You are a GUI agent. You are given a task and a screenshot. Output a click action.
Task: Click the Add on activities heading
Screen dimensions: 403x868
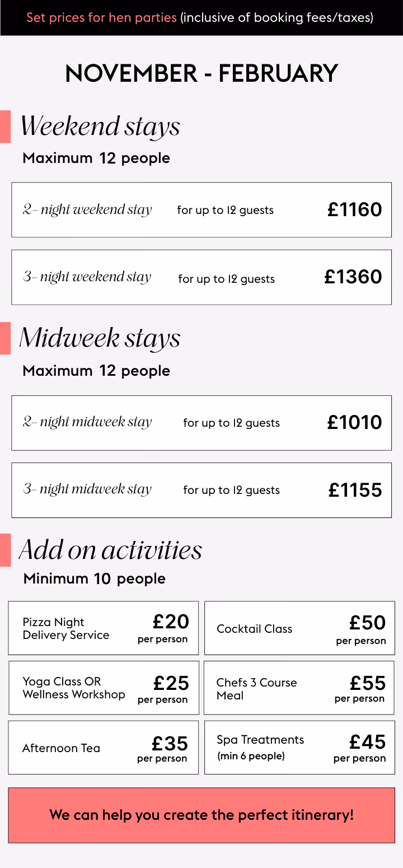[111, 550]
